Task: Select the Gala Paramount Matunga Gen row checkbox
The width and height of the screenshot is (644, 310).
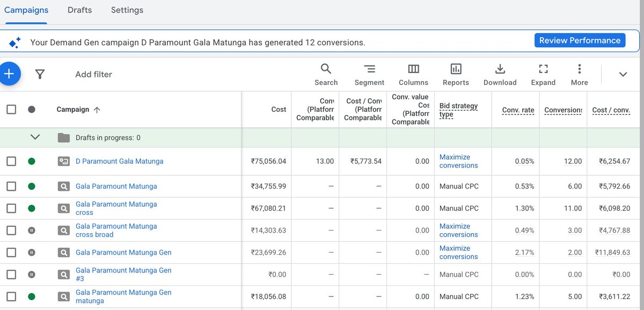Action: click(x=11, y=253)
